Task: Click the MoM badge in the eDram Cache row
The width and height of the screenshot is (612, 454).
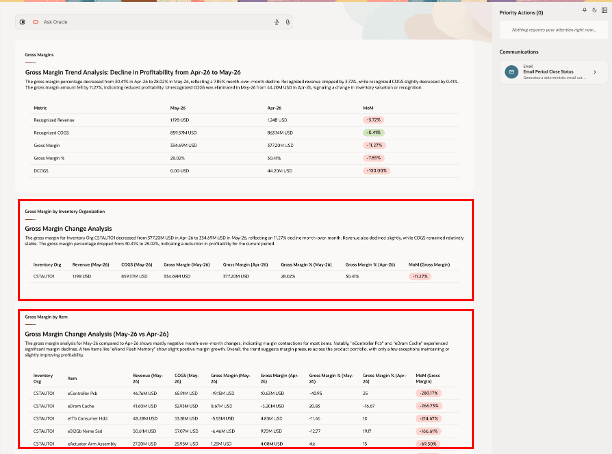Action: [429, 406]
